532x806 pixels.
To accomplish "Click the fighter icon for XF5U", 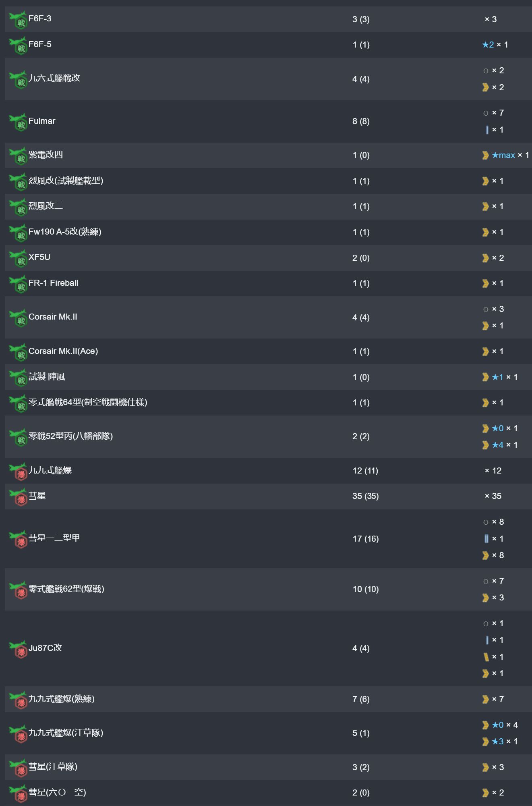I will [x=18, y=258].
